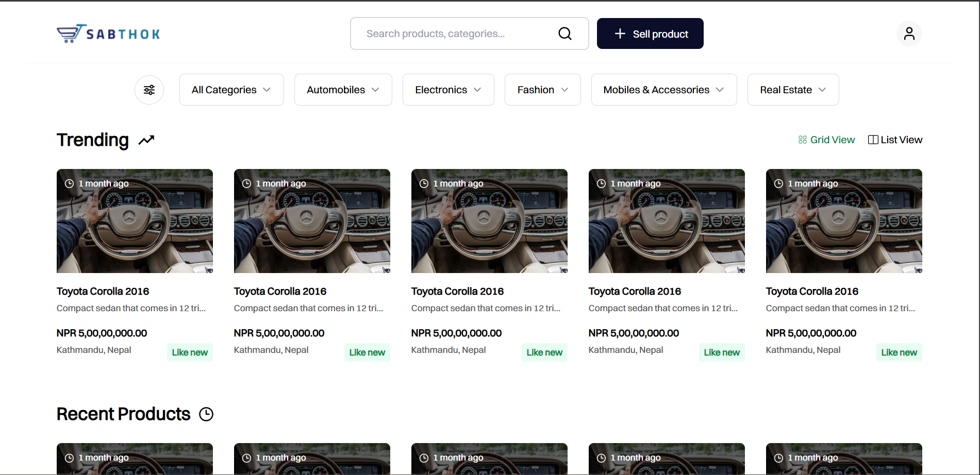
Task: Open the second trending Toyota Corolla 2016 title
Action: click(280, 292)
